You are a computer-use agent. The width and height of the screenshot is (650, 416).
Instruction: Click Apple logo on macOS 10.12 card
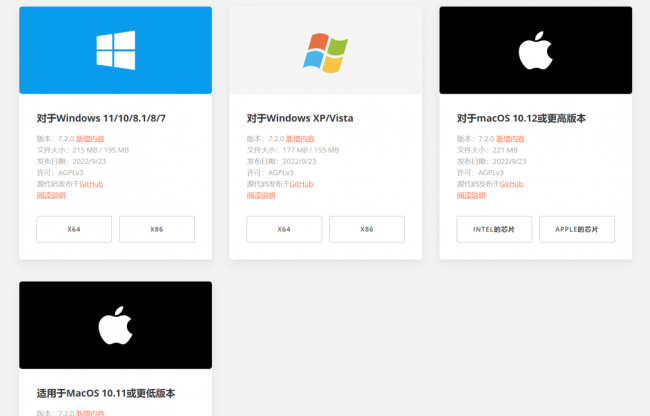(x=536, y=50)
